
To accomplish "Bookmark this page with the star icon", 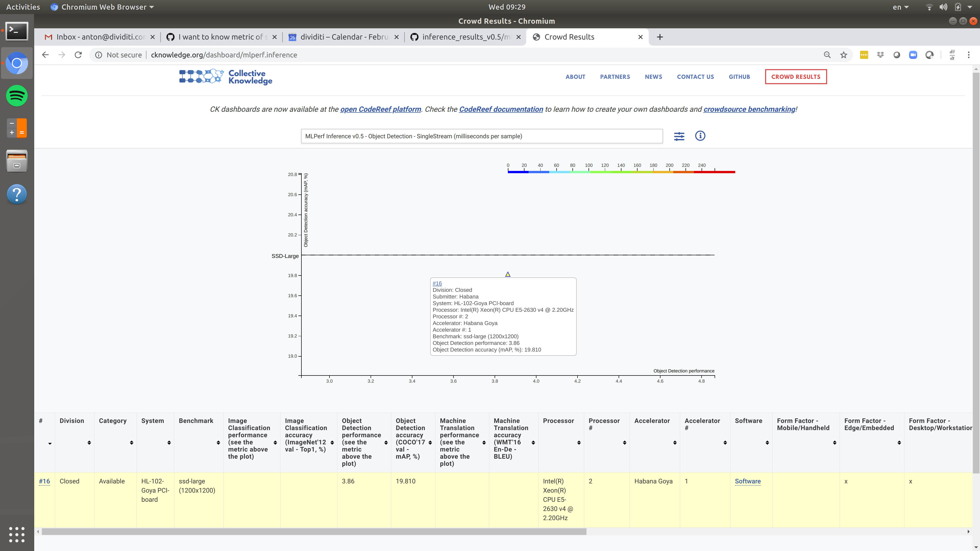I will 843,55.
